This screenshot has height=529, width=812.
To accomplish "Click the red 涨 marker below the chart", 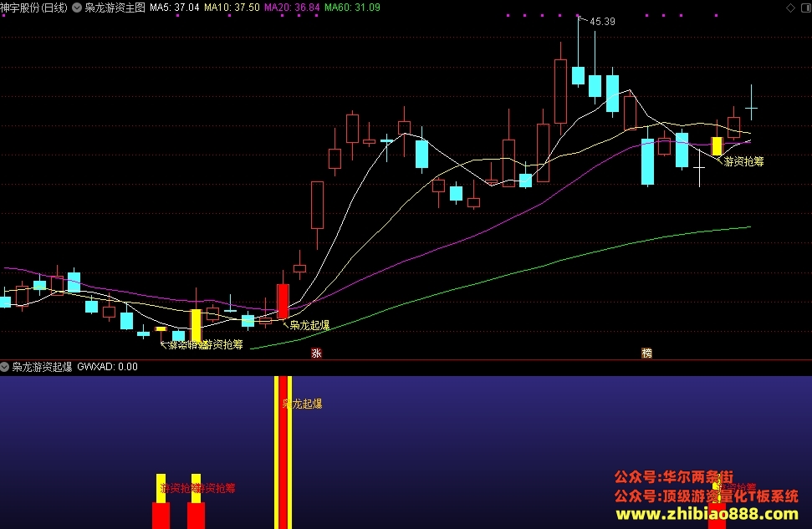I will tap(316, 353).
